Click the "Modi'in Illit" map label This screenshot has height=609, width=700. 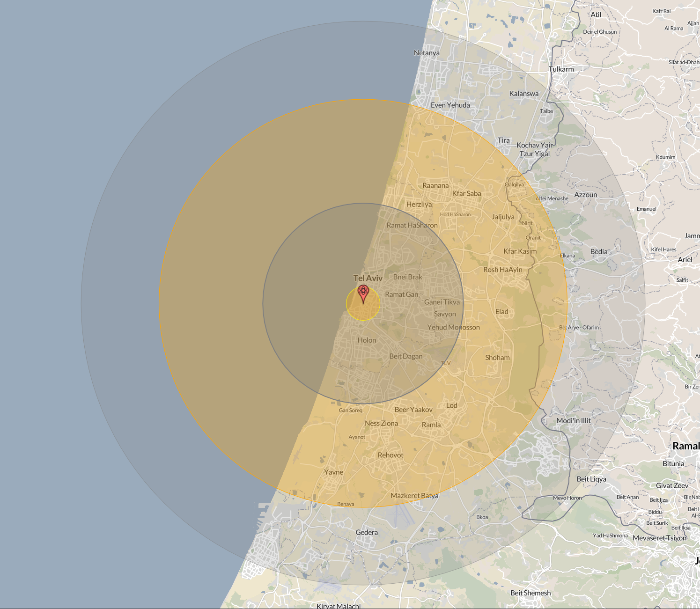[x=574, y=421]
